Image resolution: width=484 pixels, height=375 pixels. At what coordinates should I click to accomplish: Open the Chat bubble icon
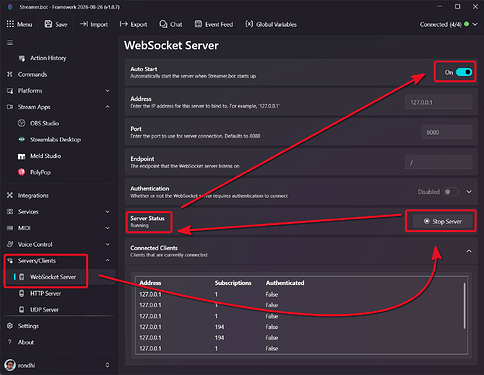coord(163,24)
